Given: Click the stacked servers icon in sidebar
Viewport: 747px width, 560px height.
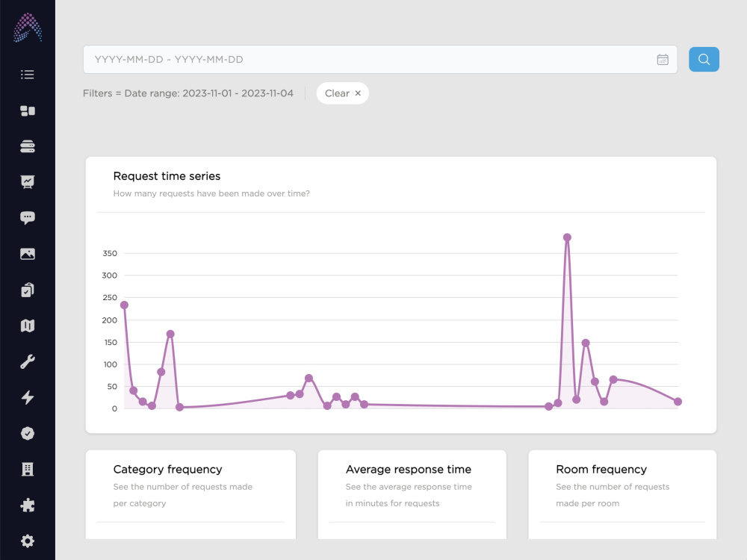Looking at the screenshot, I should [x=28, y=146].
